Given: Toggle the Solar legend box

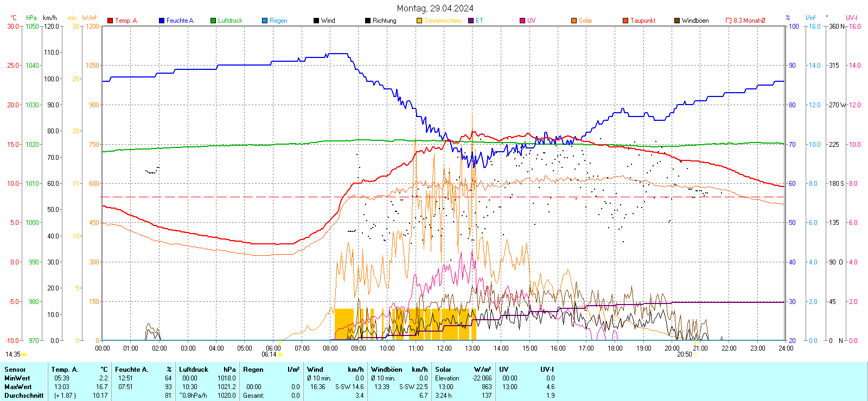Looking at the screenshot, I should click(x=574, y=21).
